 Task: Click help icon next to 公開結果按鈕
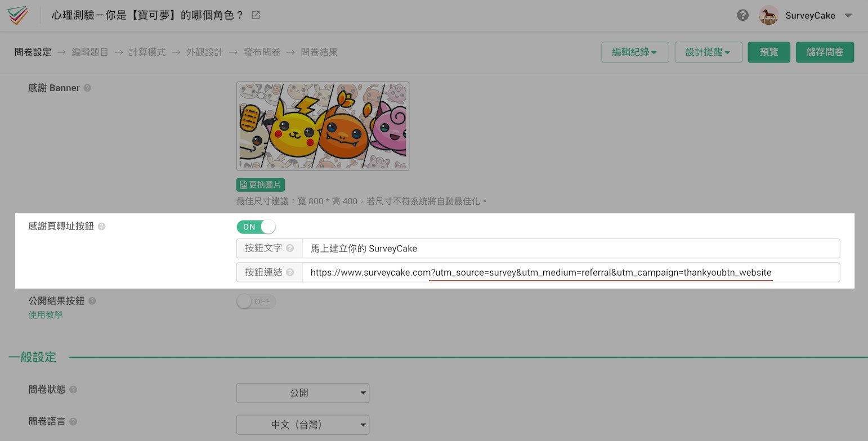92,301
